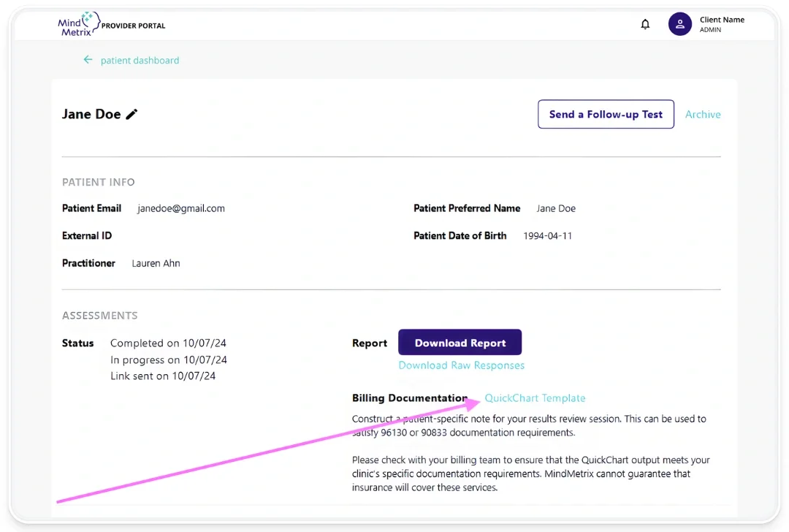Viewport: 789px width, 532px height.
Task: Open the notifications bell
Action: tap(645, 24)
